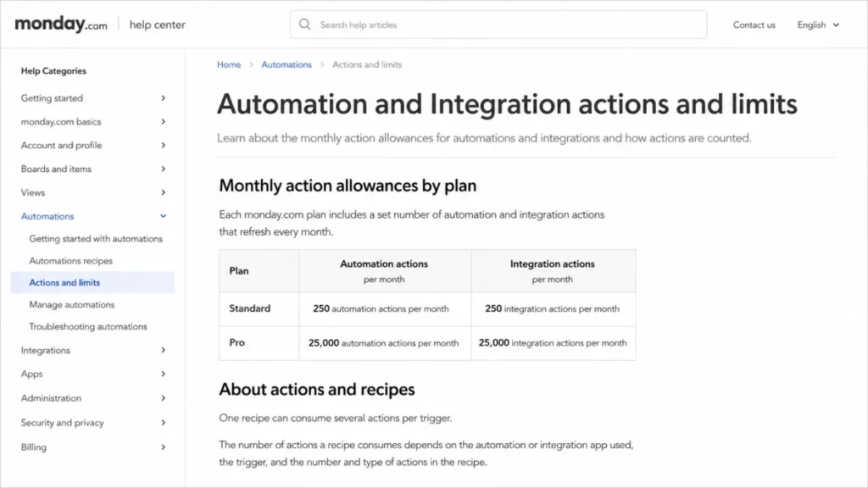The width and height of the screenshot is (868, 488).
Task: Open Automations recipes article
Action: tap(71, 261)
